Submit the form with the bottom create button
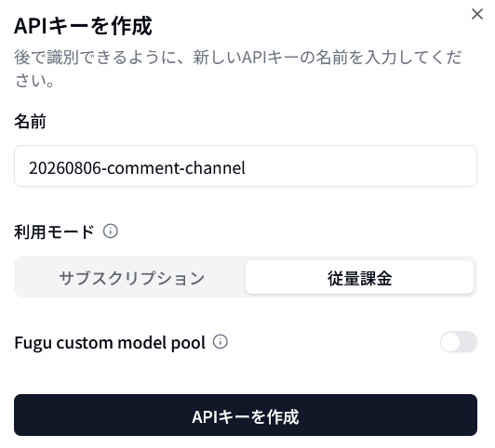The image size is (495, 448). click(246, 415)
